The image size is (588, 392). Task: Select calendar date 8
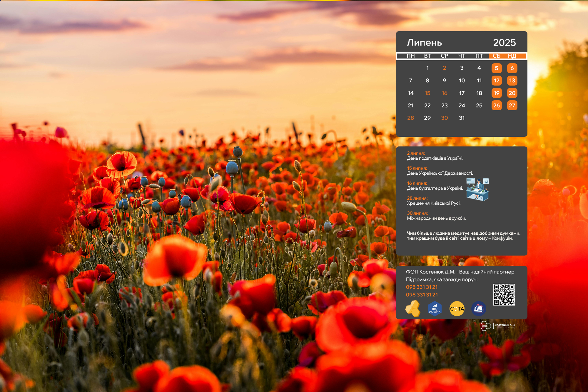(x=427, y=81)
